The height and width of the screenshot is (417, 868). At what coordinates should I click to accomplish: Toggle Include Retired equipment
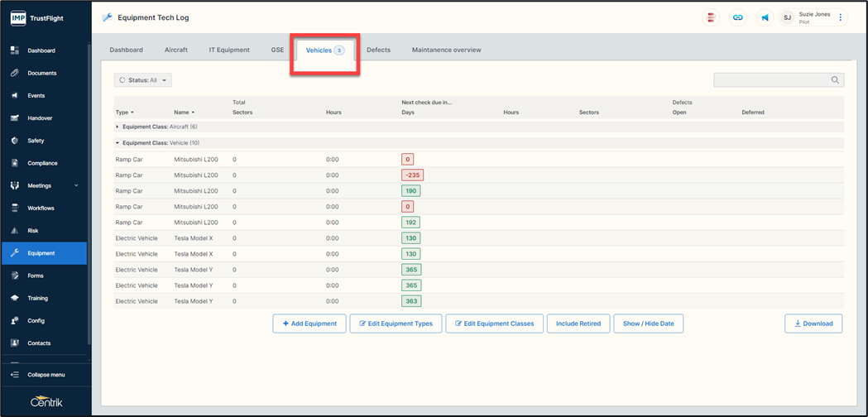pyautogui.click(x=578, y=324)
